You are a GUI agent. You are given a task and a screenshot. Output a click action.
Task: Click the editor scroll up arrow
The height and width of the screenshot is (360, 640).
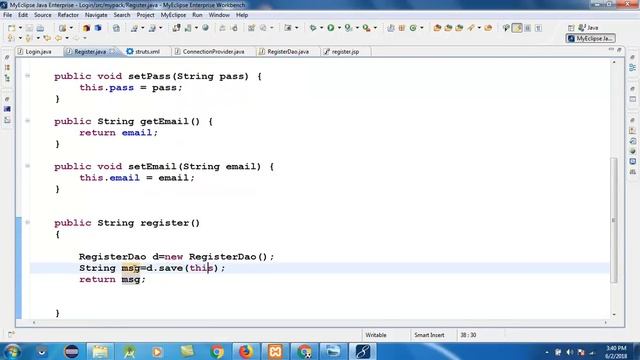(x=614, y=62)
